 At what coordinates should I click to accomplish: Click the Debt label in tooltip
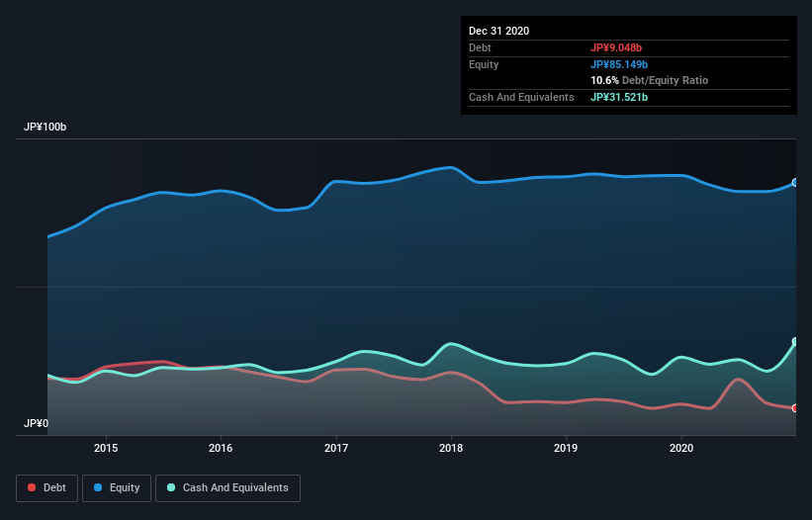[480, 47]
